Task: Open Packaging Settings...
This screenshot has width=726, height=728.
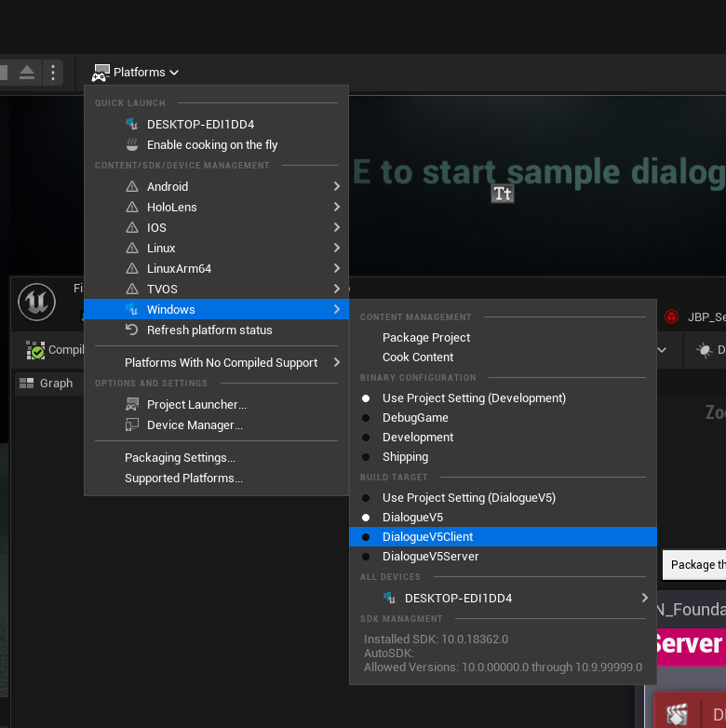Action: [180, 458]
